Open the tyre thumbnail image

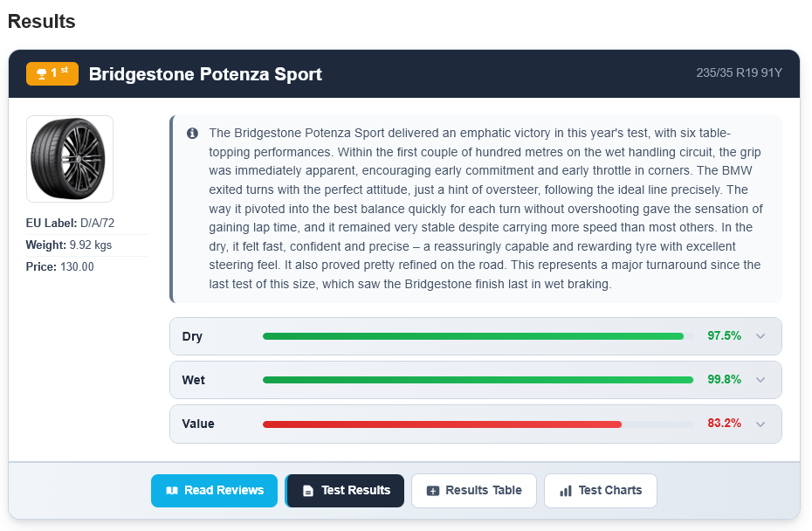point(70,159)
